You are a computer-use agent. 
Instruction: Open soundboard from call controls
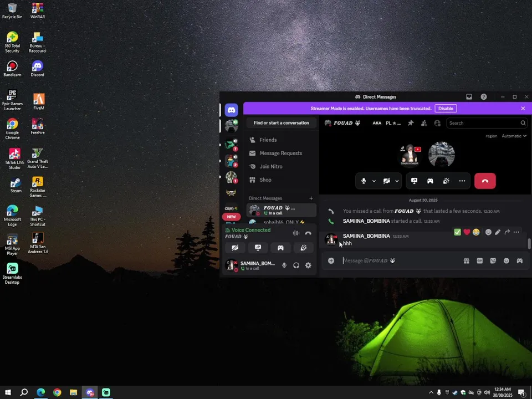click(446, 181)
